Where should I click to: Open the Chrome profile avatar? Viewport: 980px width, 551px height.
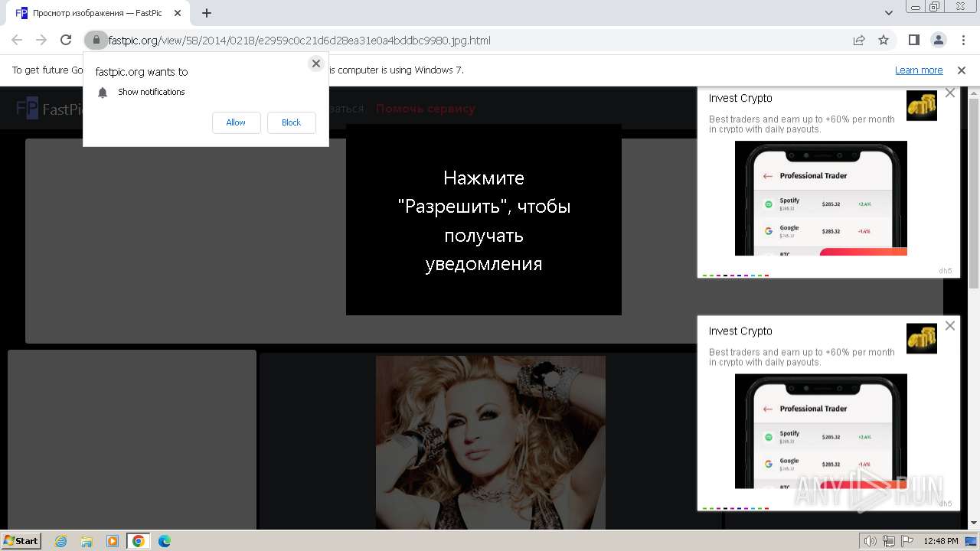pyautogui.click(x=938, y=41)
